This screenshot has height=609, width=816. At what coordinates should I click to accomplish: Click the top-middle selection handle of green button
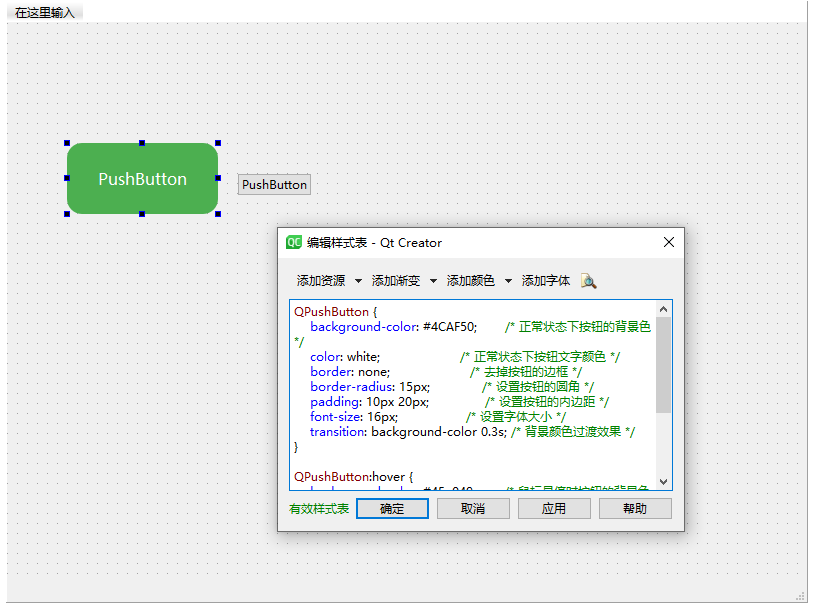coord(142,143)
